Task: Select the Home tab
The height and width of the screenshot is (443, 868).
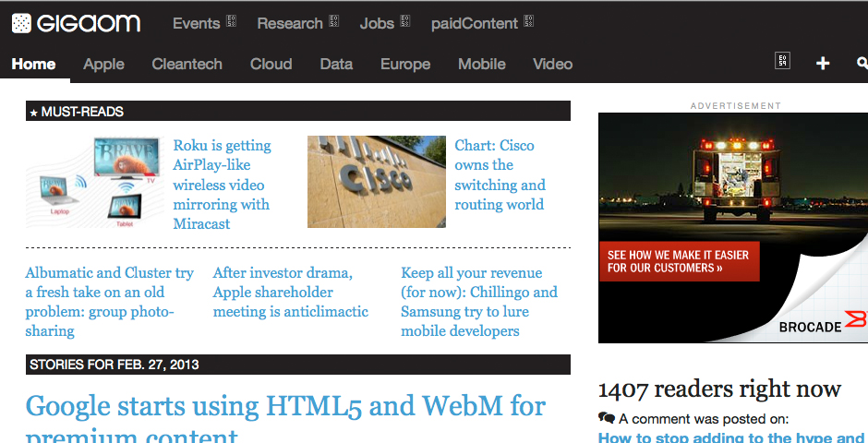Action: 34,65
